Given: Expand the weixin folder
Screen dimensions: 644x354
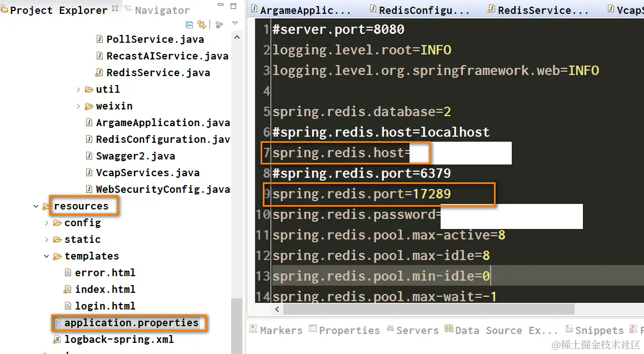Looking at the screenshot, I should pyautogui.click(x=78, y=106).
